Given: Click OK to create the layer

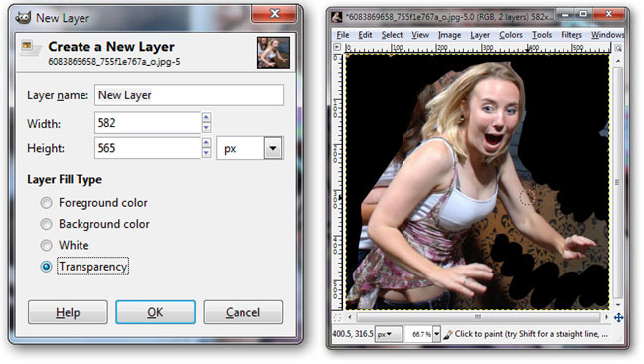Looking at the screenshot, I should (x=155, y=312).
